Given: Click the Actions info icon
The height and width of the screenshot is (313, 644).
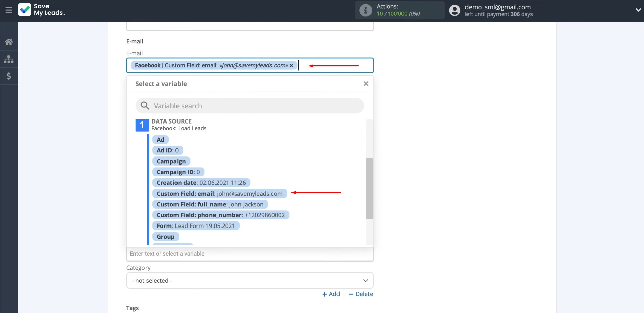Looking at the screenshot, I should click(365, 10).
